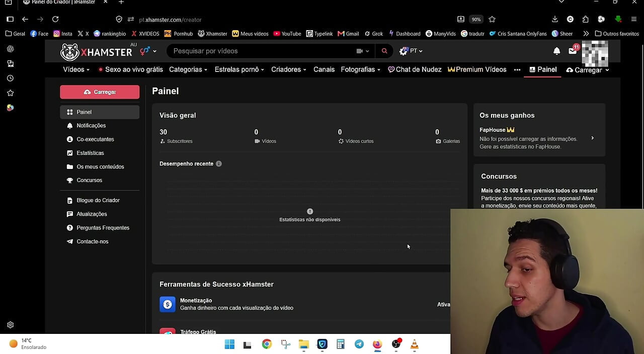
Task: Bookmark page with the star icon
Action: pos(492,19)
